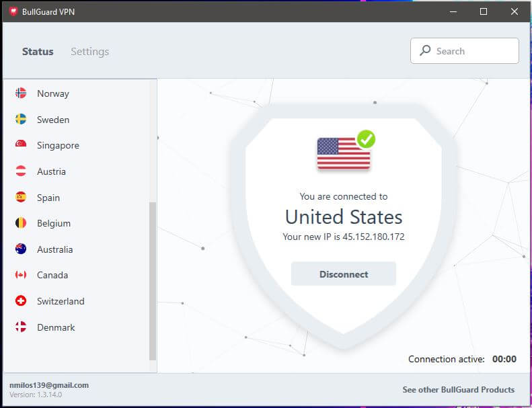
Task: Maximize the BullGuard VPN window
Action: (x=484, y=11)
